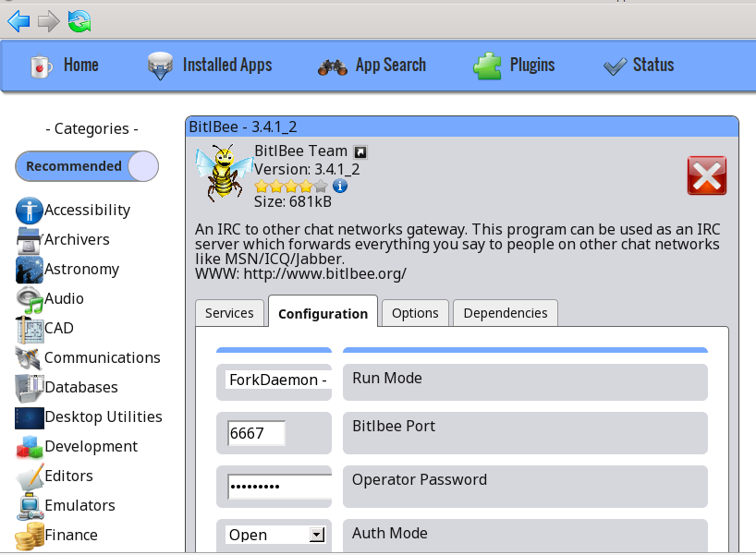Image resolution: width=756 pixels, height=555 pixels.
Task: Open App Search menu label
Action: pyautogui.click(x=391, y=65)
